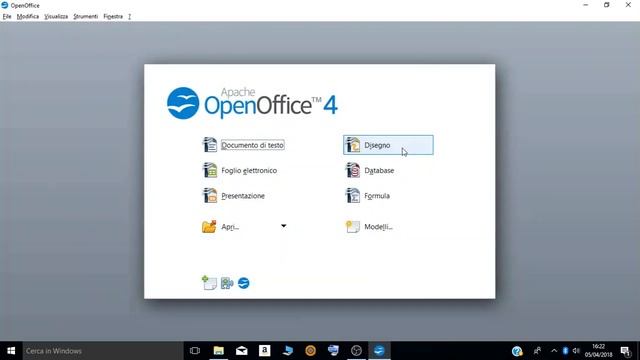Click the Formula icon

point(353,196)
